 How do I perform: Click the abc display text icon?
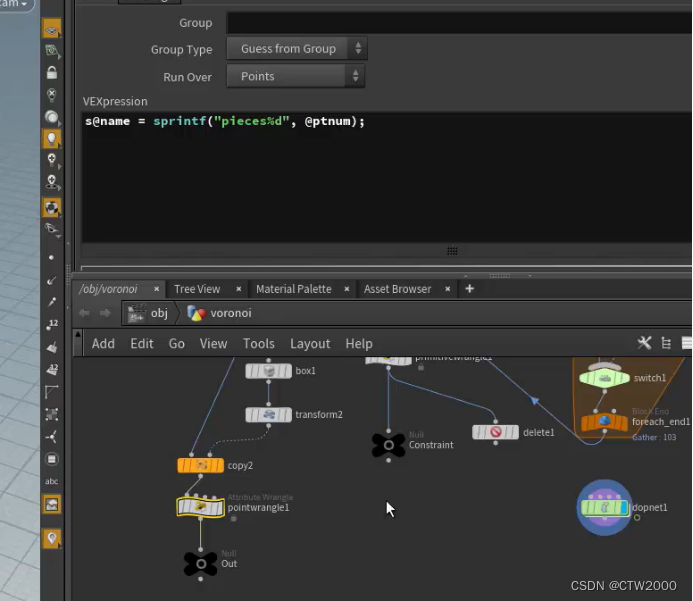click(51, 481)
